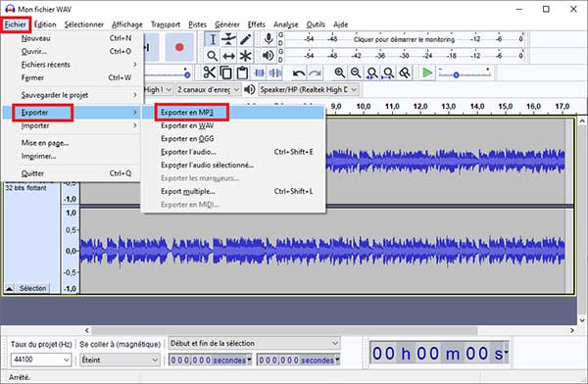588x384 pixels.
Task: Click the green Play-at-speed button
Action: point(427,72)
